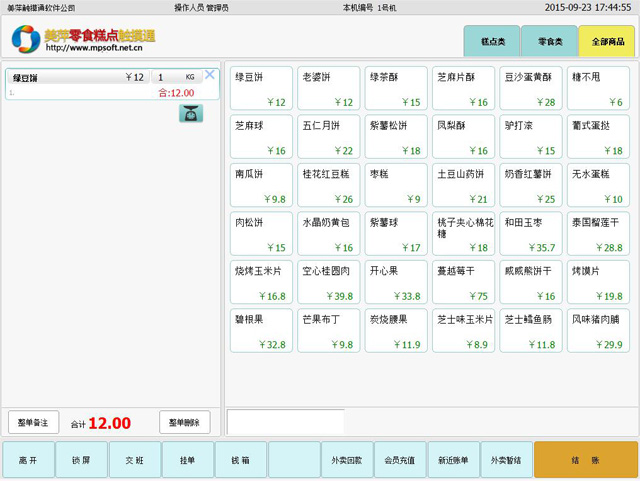This screenshot has height=481, width=640.
Task: Click the 会员充值 button
Action: tap(400, 460)
